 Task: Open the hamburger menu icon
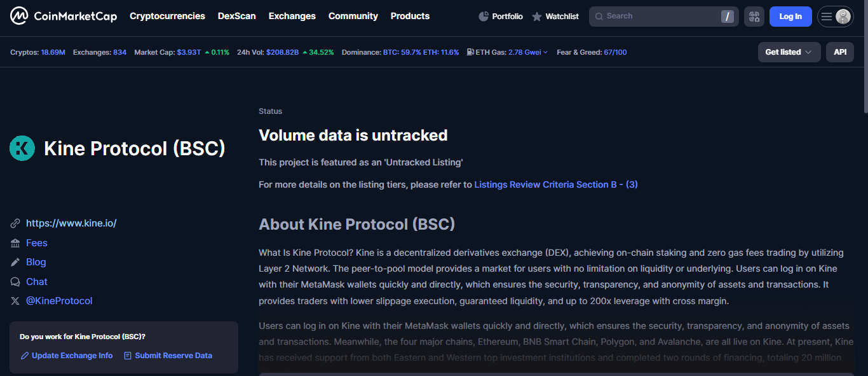[x=826, y=17]
